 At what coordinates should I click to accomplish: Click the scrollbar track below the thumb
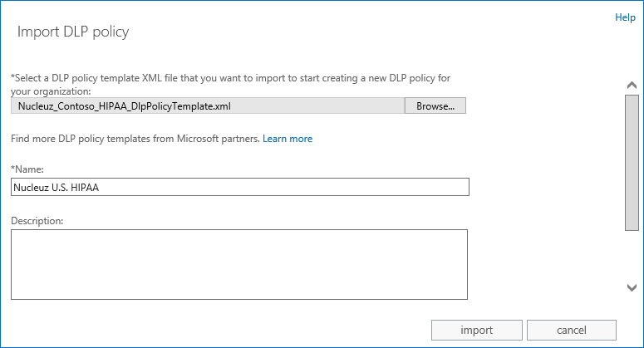(632, 256)
